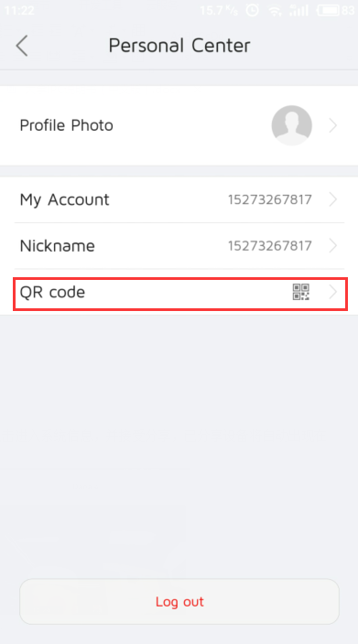Viewport: 358px width, 644px height.
Task: Tap the battery indicator icon
Action: pos(328,10)
